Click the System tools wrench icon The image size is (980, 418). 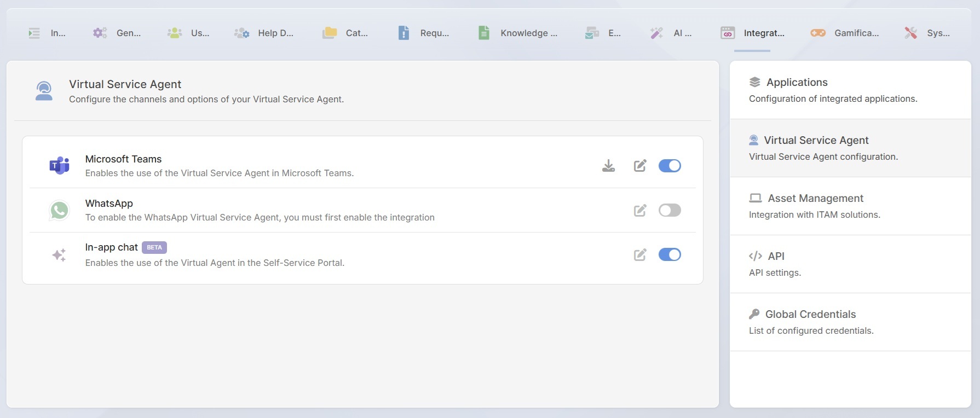click(x=911, y=33)
